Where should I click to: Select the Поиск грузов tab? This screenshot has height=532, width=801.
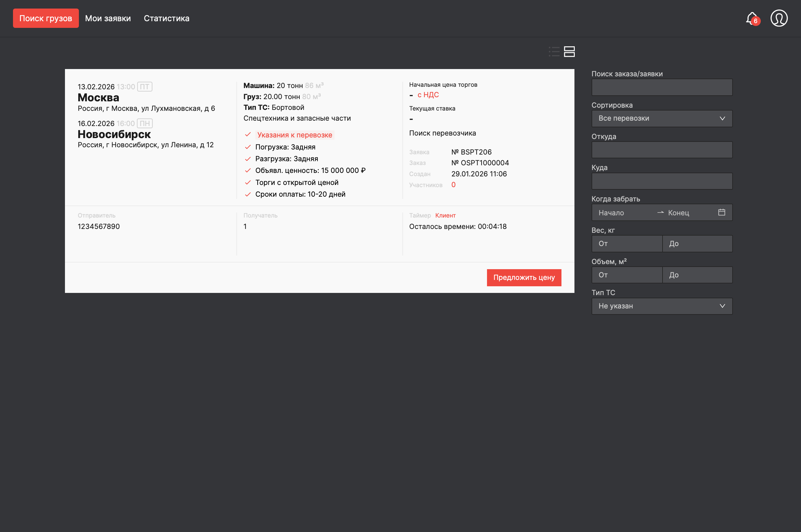46,18
